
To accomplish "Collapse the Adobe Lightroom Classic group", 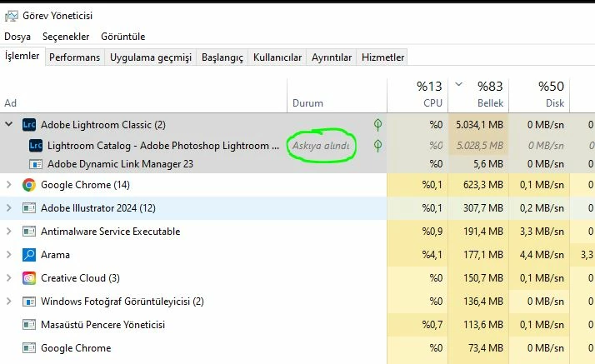I will tap(8, 124).
